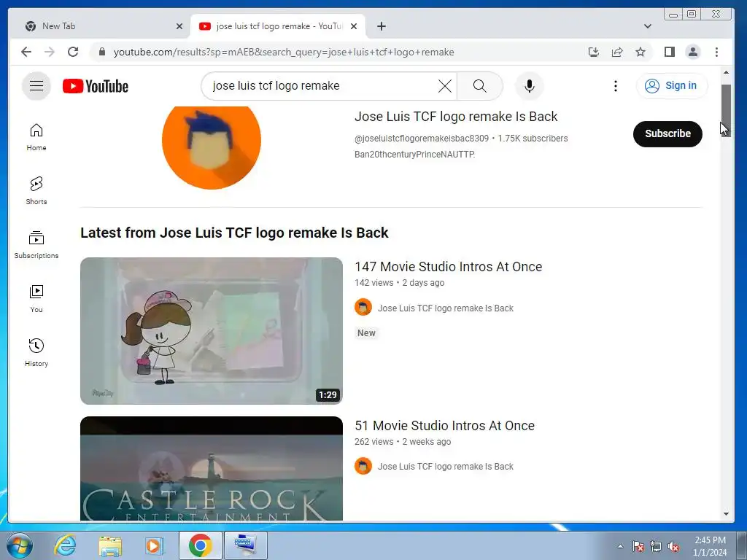
Task: Click the YouTube logo
Action: coord(96,86)
